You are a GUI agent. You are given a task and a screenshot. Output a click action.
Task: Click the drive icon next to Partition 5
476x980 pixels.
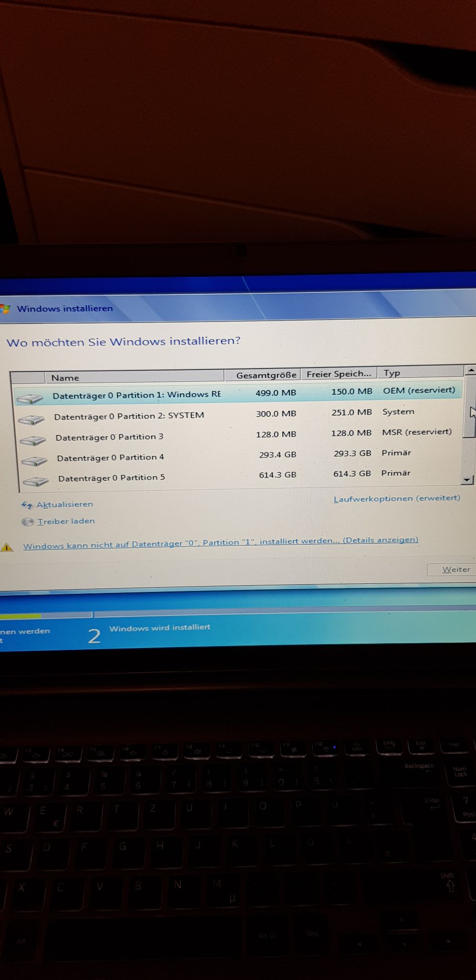(36, 481)
